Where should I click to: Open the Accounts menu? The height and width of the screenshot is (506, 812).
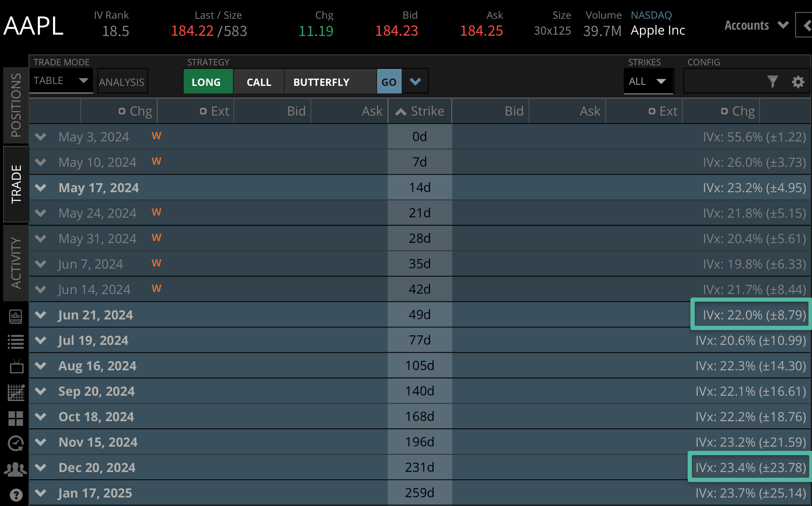(756, 25)
